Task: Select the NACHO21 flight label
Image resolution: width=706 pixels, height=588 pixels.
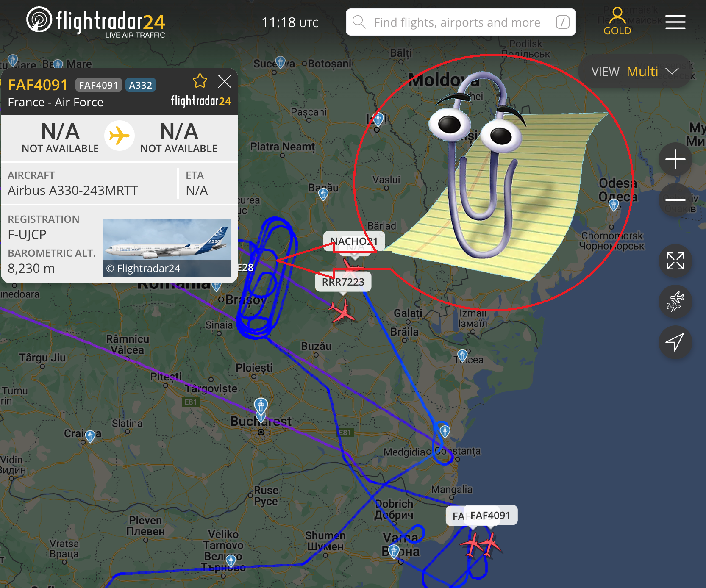Action: (x=354, y=241)
